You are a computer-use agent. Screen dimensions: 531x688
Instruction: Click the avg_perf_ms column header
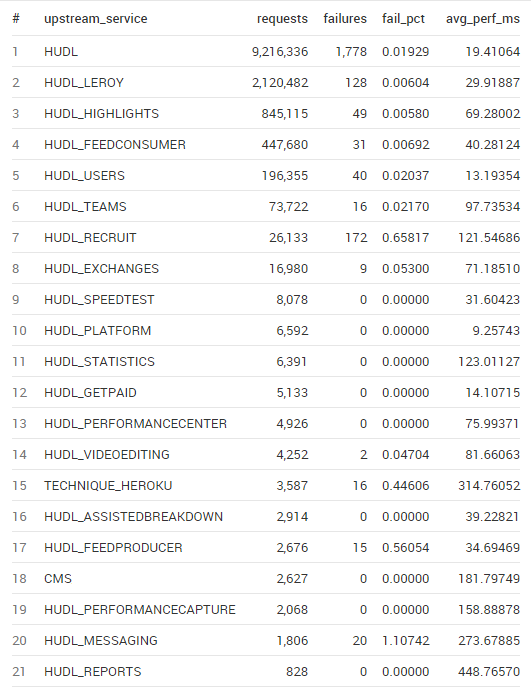pos(483,19)
